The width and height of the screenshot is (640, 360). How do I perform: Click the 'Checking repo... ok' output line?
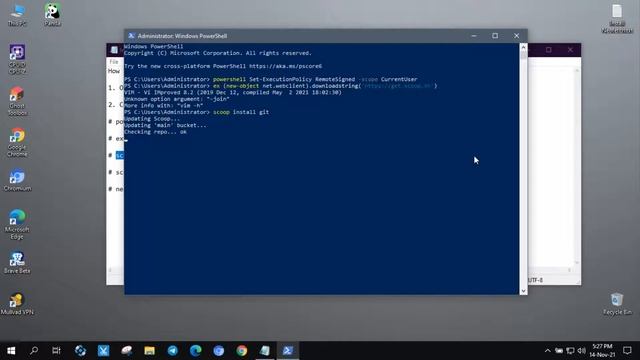(155, 132)
